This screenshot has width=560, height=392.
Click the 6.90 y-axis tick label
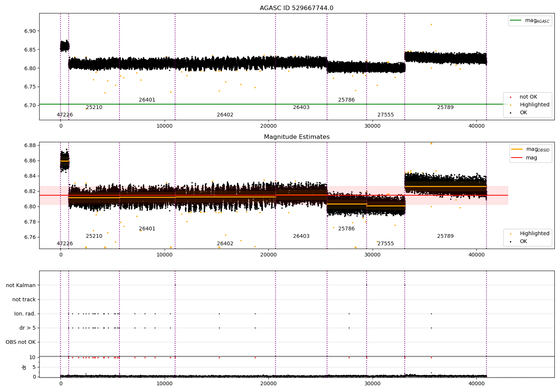(x=30, y=31)
